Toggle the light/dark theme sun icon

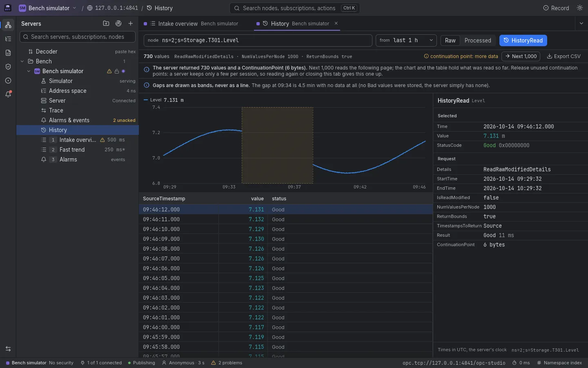click(x=580, y=8)
